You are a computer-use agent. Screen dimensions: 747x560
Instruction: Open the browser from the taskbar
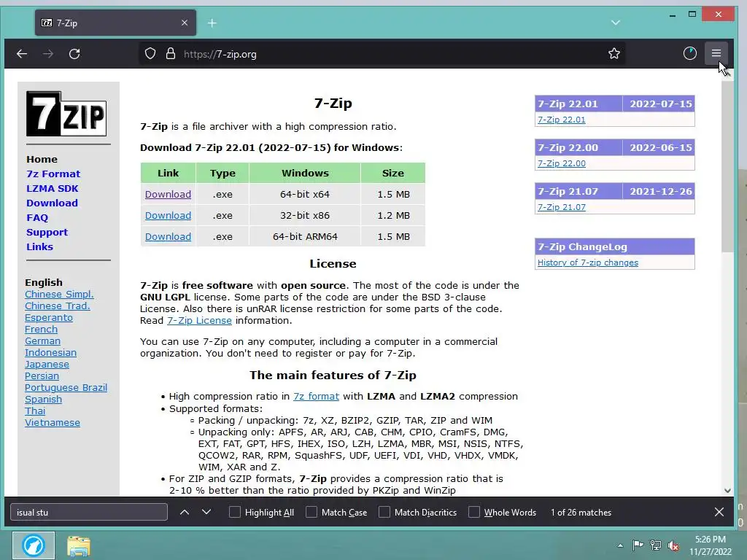coord(34,545)
